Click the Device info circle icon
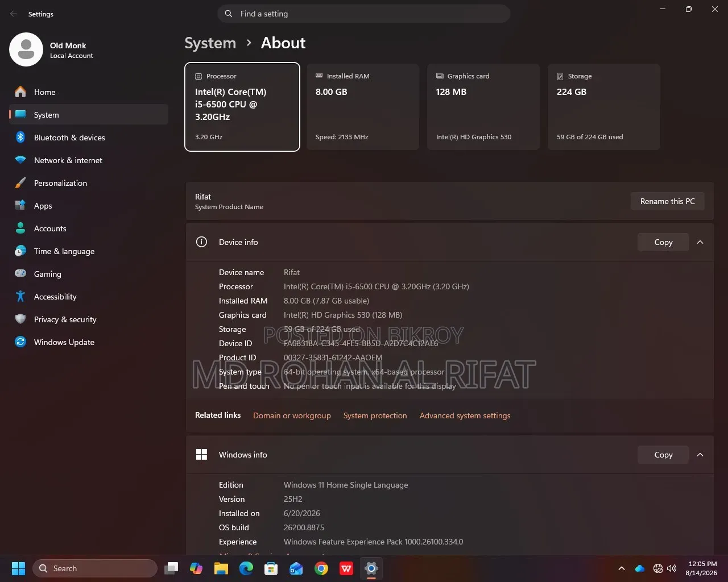The height and width of the screenshot is (582, 728). (x=201, y=242)
